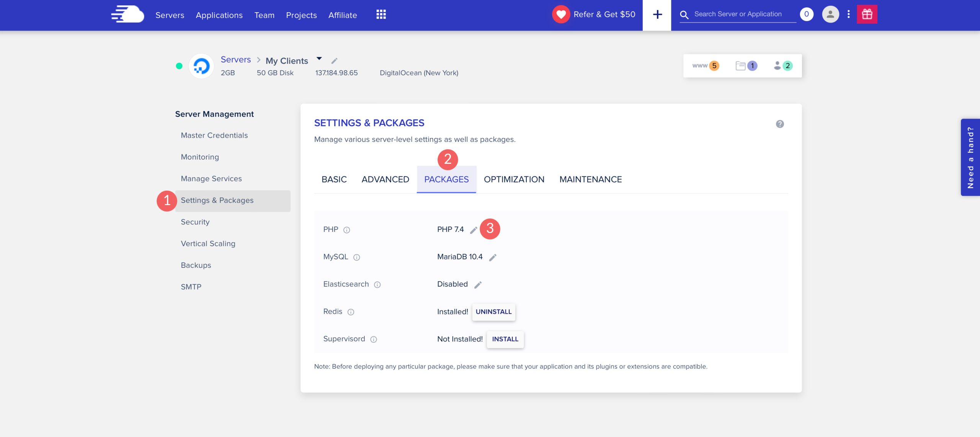
Task: Click UNINSTALL button for Redis package
Action: pos(494,311)
